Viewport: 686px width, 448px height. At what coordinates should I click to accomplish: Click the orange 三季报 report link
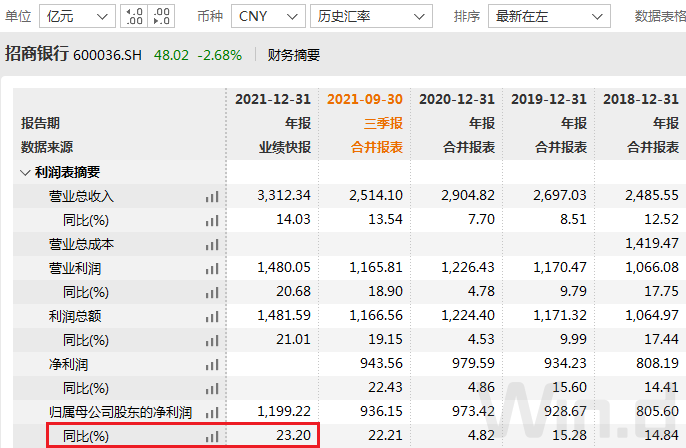382,123
